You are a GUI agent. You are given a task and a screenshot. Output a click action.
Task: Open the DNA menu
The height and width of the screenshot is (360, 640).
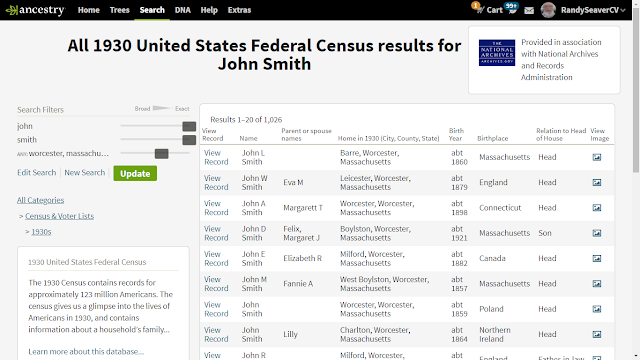click(182, 10)
